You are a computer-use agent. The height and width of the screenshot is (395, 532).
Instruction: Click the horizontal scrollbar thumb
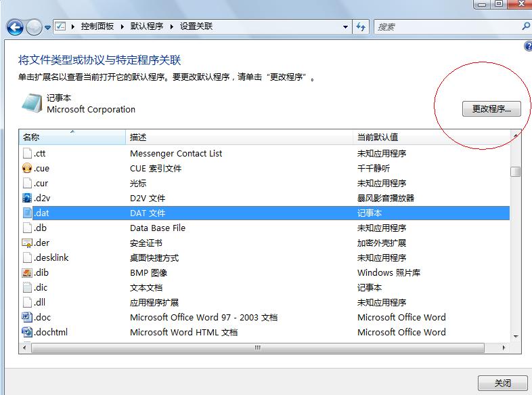click(258, 348)
